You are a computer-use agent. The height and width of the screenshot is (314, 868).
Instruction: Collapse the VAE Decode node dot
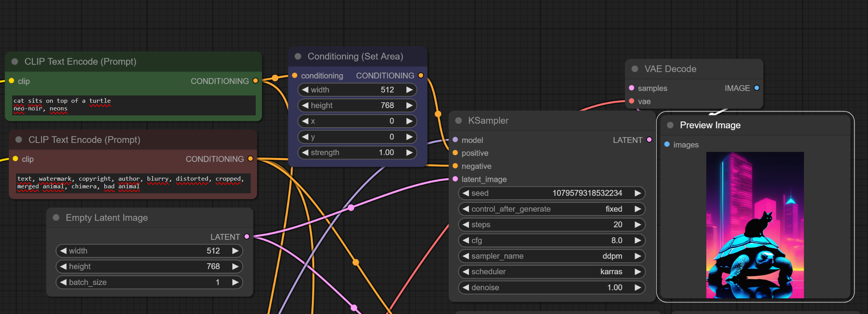[x=635, y=69]
